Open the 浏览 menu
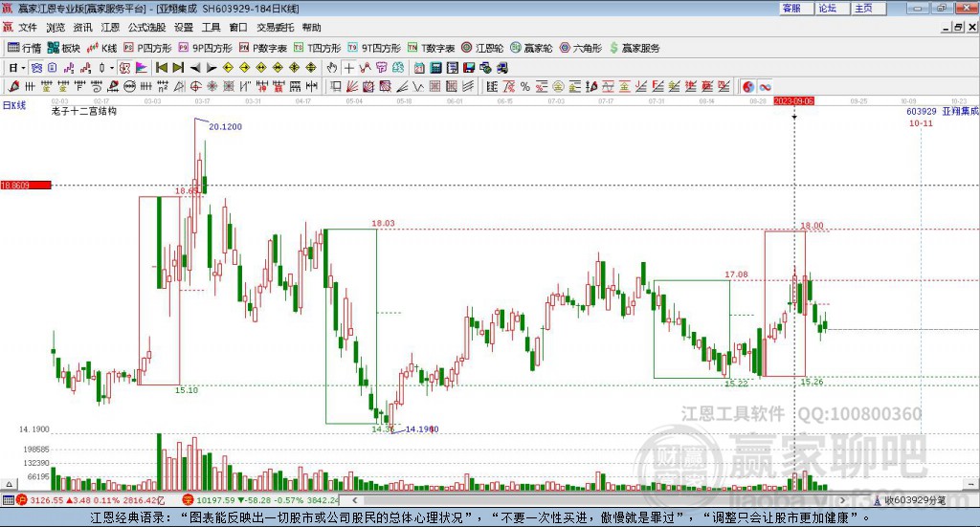Viewport: 980px width, 527px height. pyautogui.click(x=55, y=28)
